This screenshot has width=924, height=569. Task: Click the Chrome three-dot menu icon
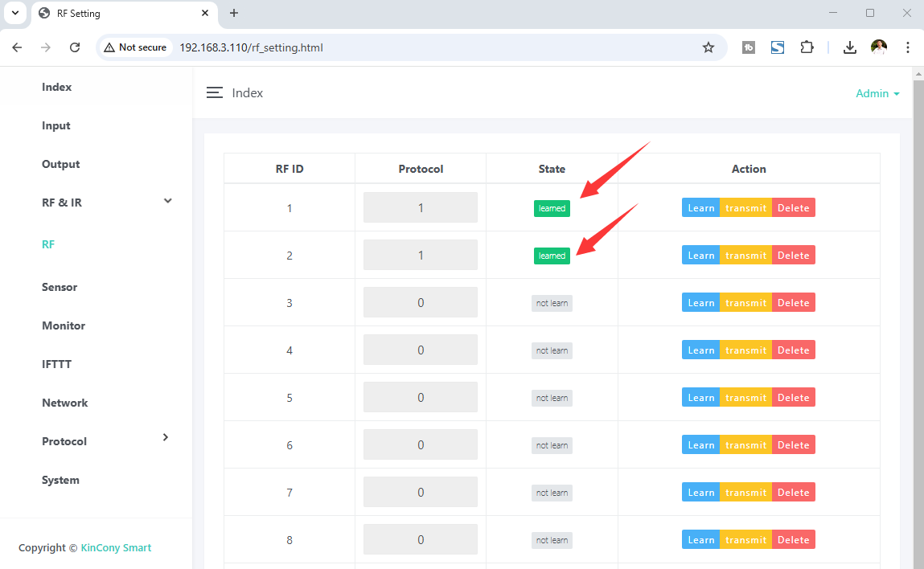pyautogui.click(x=907, y=47)
